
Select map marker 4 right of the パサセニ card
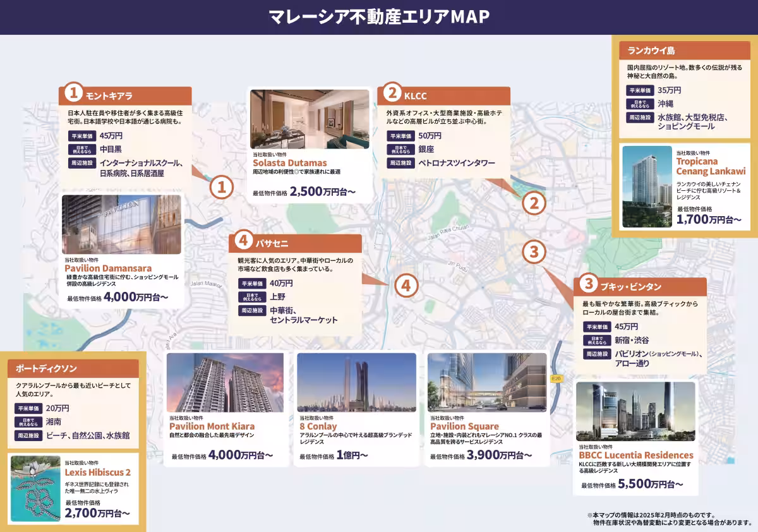click(406, 286)
